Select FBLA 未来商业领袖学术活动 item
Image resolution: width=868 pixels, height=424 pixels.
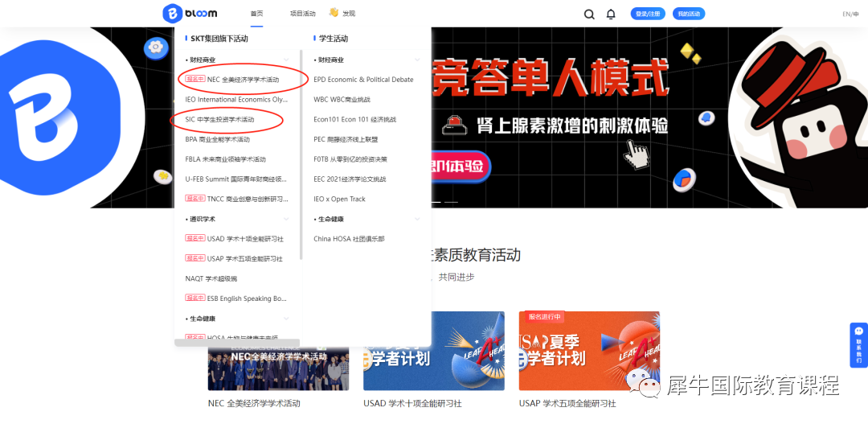226,159
